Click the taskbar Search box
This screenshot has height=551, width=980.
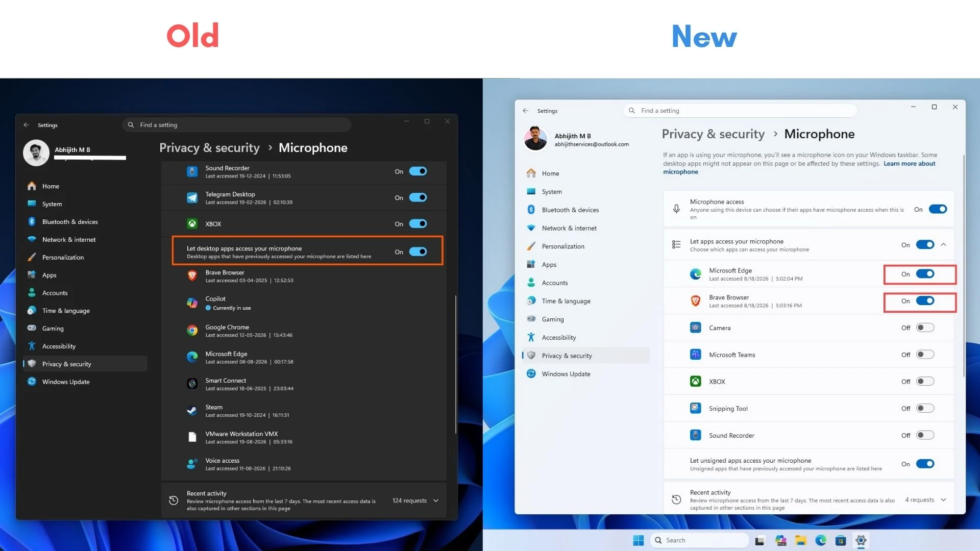coord(699,540)
